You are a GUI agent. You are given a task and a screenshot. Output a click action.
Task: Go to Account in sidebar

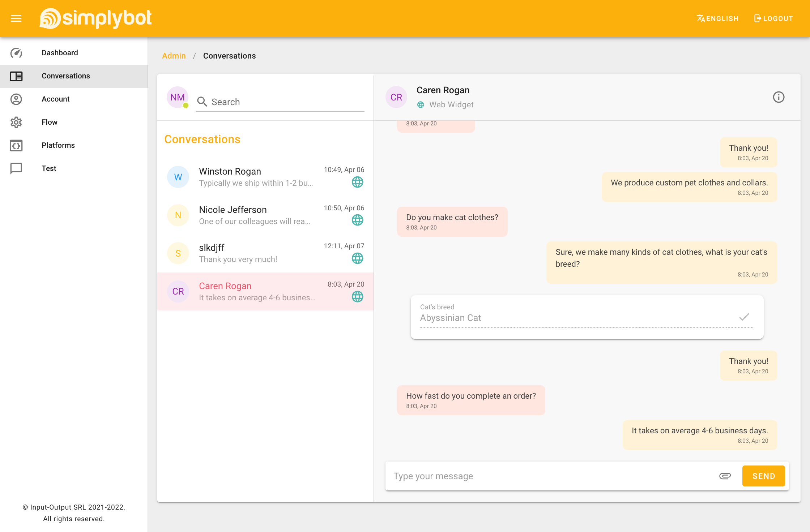[x=74, y=99]
